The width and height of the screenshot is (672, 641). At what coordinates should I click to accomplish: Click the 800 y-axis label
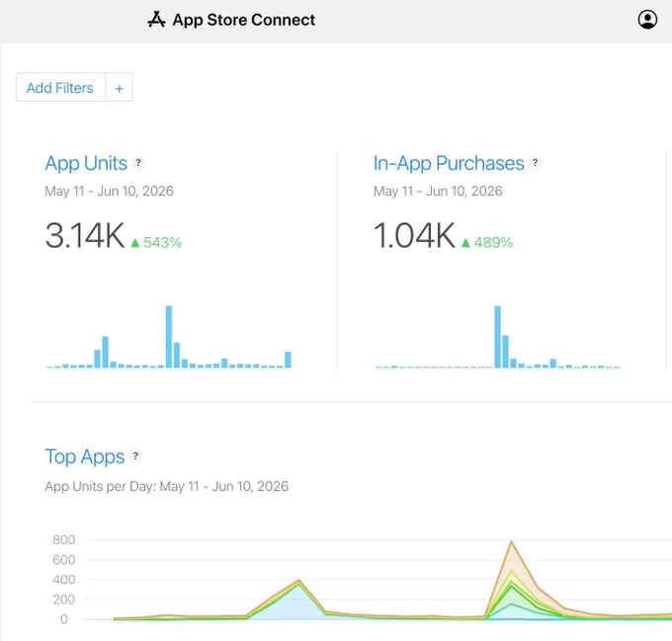pos(64,540)
